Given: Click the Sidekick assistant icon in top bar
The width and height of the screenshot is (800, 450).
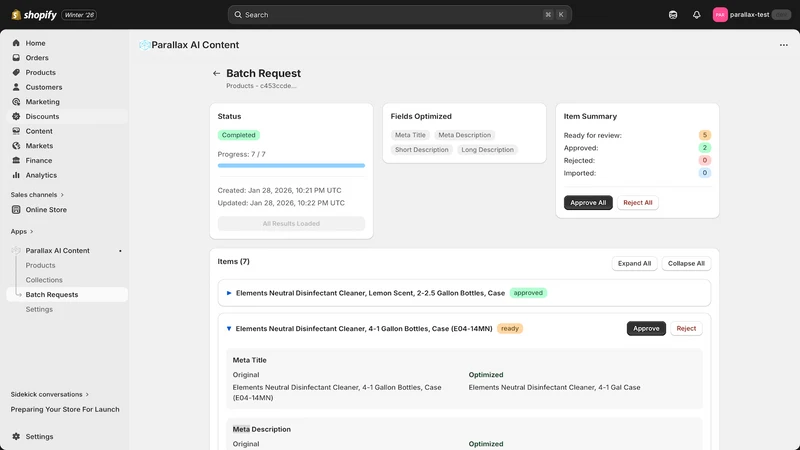Looking at the screenshot, I should [x=673, y=15].
